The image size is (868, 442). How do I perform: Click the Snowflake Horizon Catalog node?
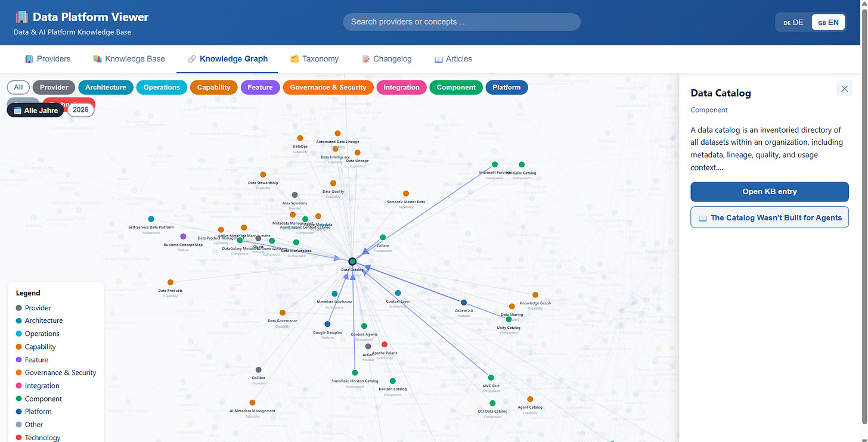355,373
